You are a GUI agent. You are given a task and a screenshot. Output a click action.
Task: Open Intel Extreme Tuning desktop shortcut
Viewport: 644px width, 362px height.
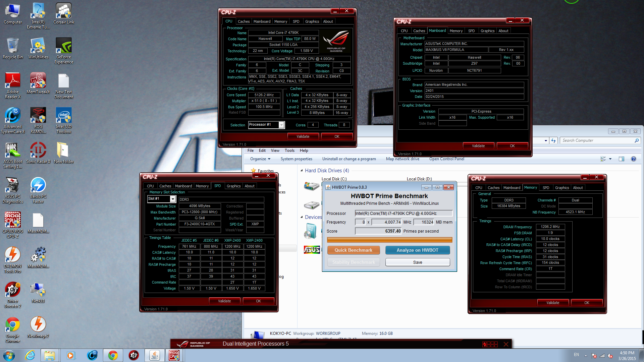click(38, 16)
